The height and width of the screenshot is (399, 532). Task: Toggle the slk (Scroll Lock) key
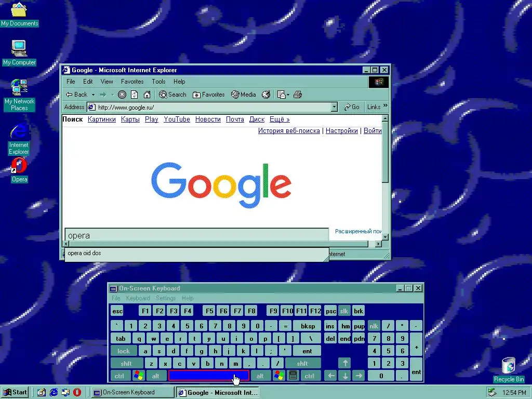tap(344, 311)
